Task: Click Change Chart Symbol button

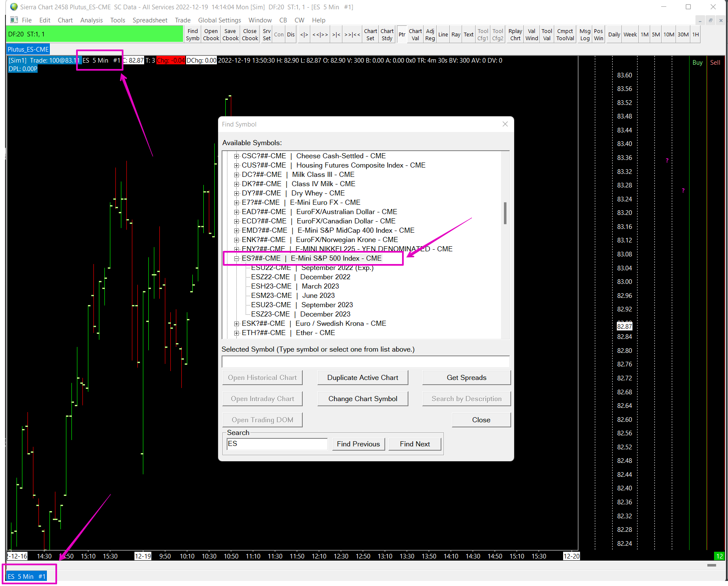Action: pyautogui.click(x=363, y=399)
